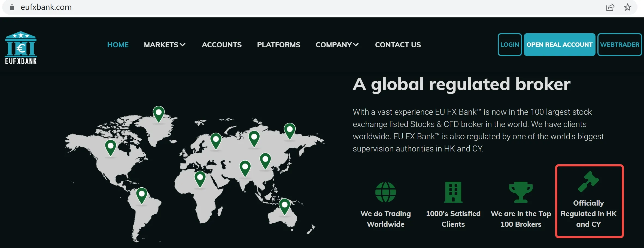This screenshot has width=644, height=248.
Task: Open the PLATFORMS page
Action: tap(278, 45)
